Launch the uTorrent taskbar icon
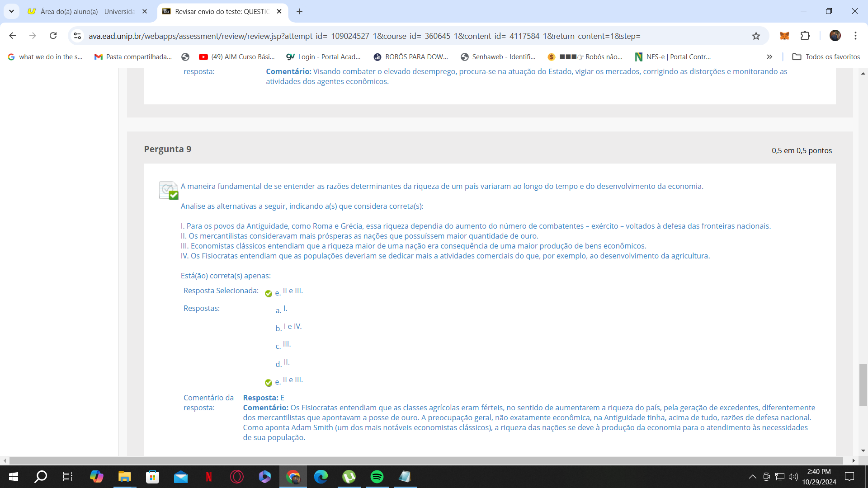This screenshot has height=488, width=868. pos(349,476)
